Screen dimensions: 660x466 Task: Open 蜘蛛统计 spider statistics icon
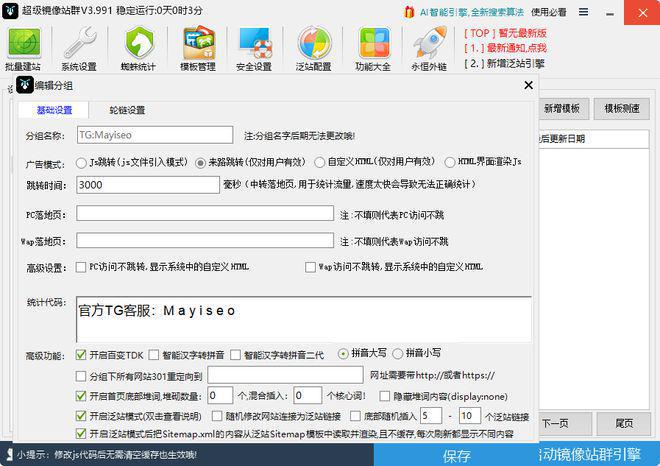140,46
